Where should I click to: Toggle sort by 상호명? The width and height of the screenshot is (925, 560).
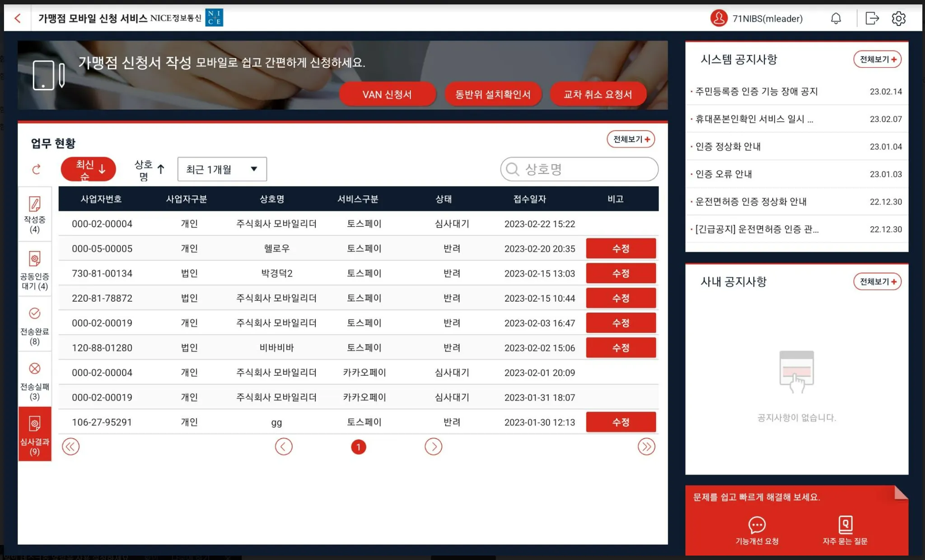149,170
